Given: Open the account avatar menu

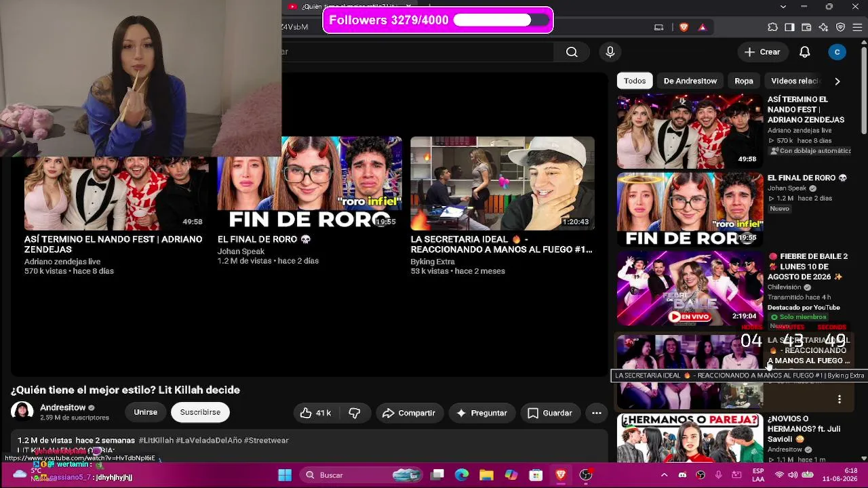Looking at the screenshot, I should 837,52.
